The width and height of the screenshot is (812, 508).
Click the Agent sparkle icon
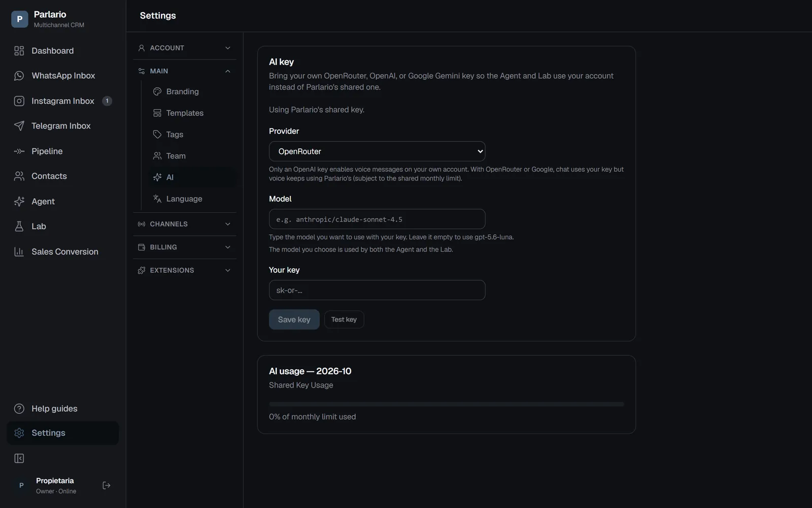19,202
